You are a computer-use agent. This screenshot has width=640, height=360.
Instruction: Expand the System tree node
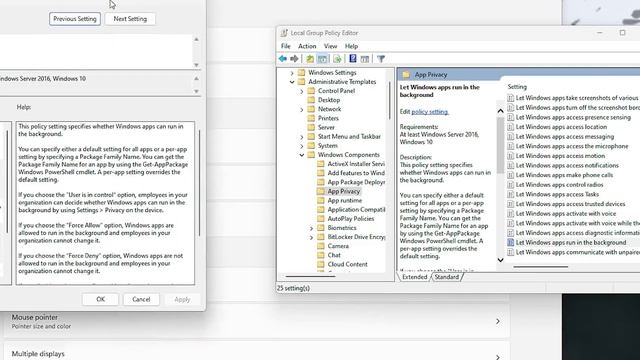302,146
